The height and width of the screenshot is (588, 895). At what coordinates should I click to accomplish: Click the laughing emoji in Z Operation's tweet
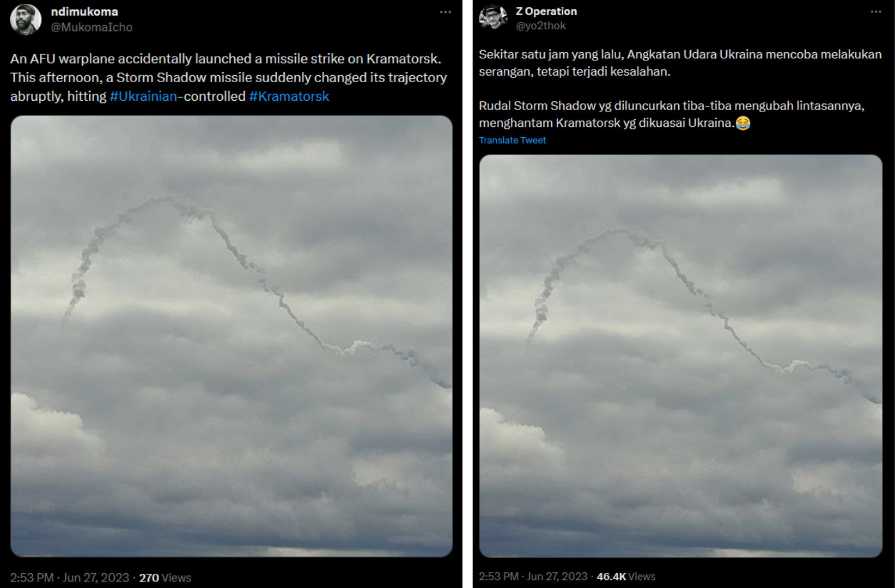click(742, 123)
